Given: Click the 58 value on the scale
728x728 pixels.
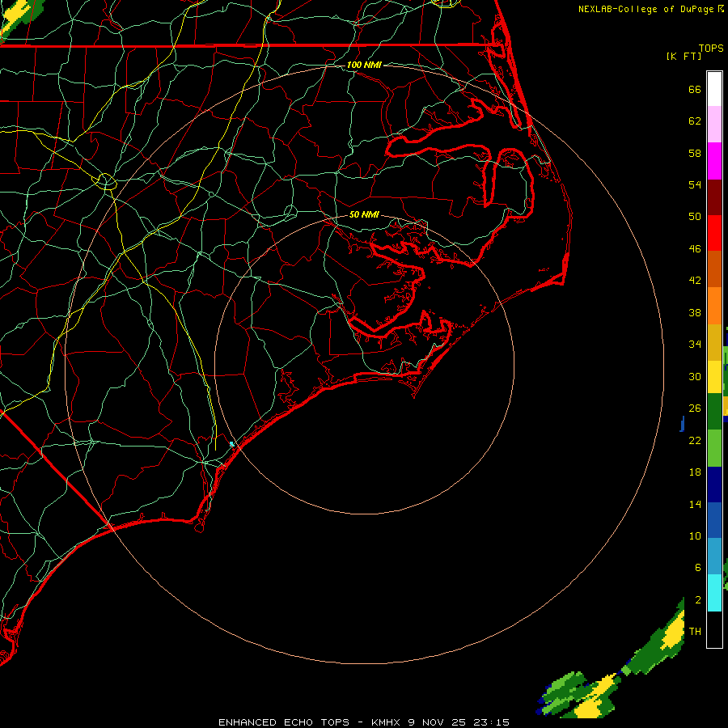Looking at the screenshot, I should pyautogui.click(x=695, y=153).
